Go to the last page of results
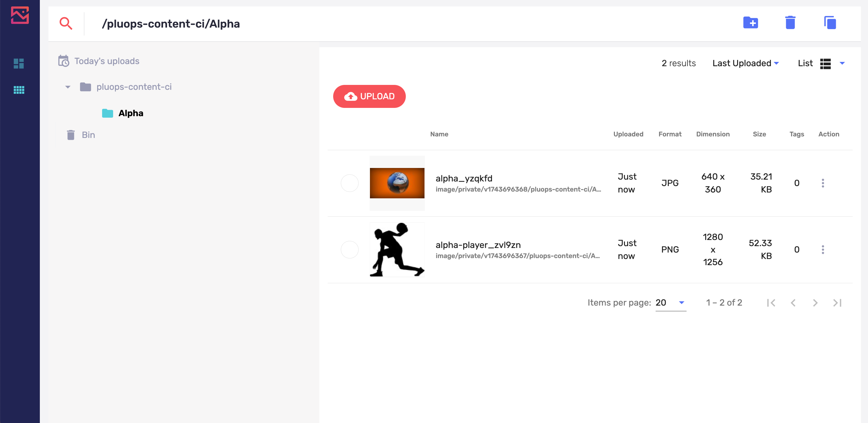 coord(837,303)
